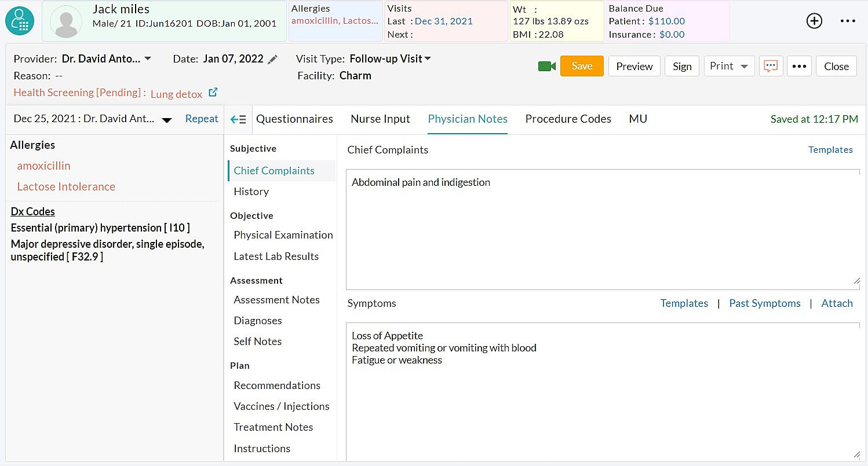The image size is (868, 466).
Task: Open the Visit Type dropdown
Action: point(428,58)
